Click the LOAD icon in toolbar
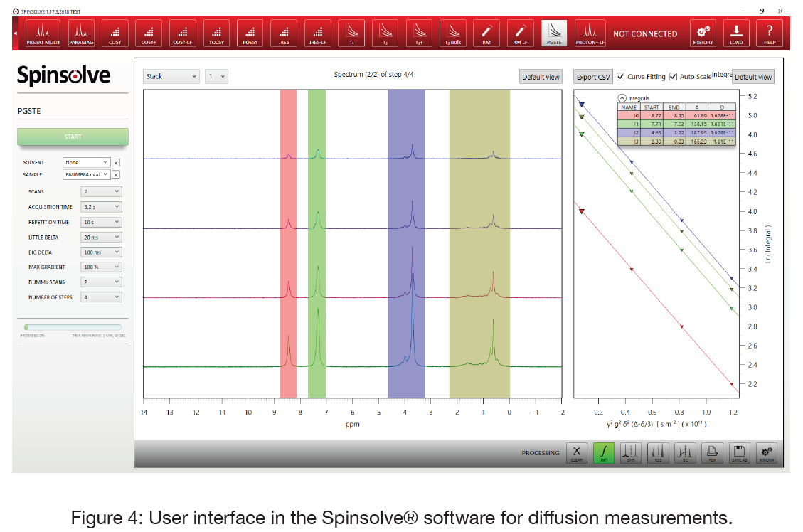Viewport: 803px width, 532px height. [736, 33]
